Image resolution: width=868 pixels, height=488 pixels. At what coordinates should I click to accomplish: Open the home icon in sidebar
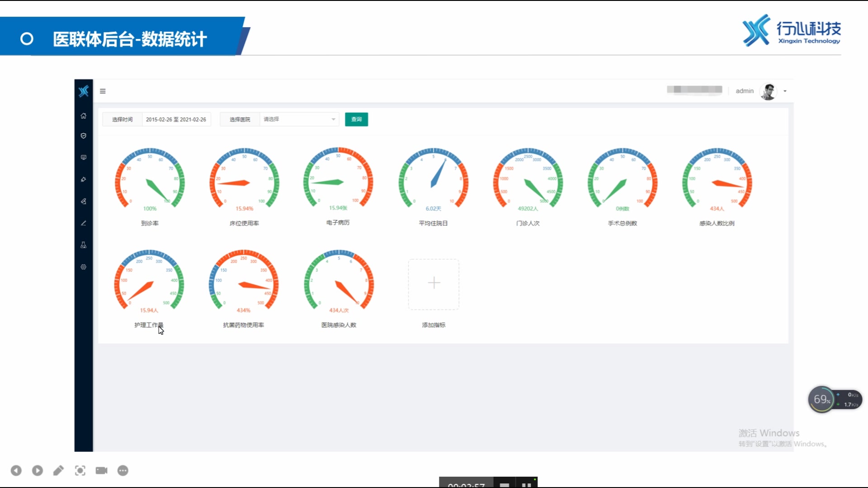84,116
